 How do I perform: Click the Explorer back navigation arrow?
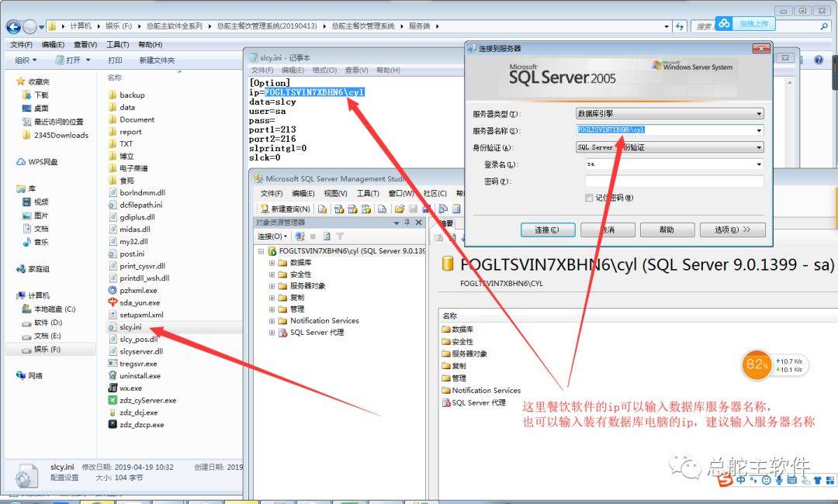click(x=13, y=26)
